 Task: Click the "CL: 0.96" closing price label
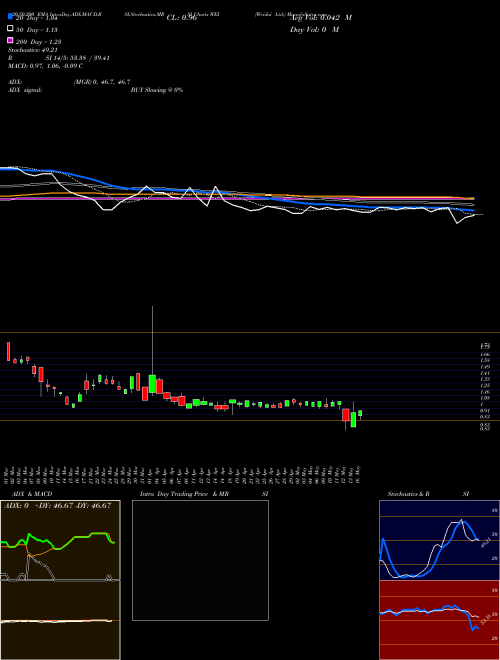click(x=182, y=18)
